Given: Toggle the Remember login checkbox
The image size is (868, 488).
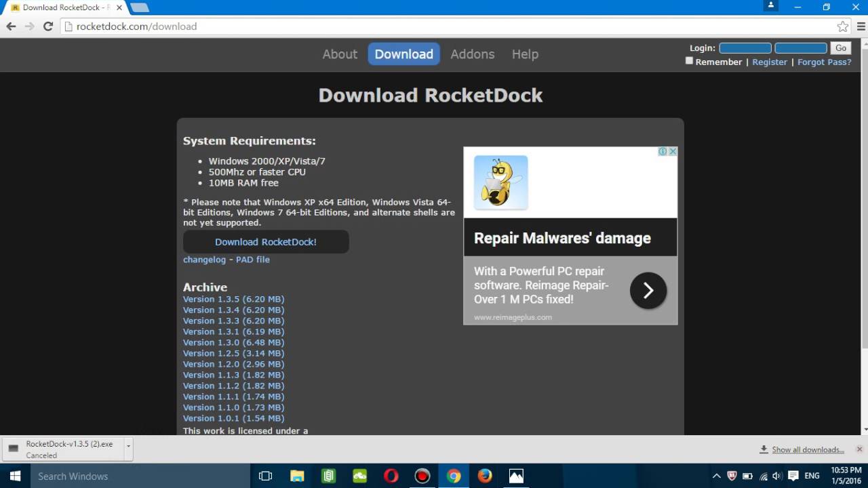Looking at the screenshot, I should coord(689,60).
